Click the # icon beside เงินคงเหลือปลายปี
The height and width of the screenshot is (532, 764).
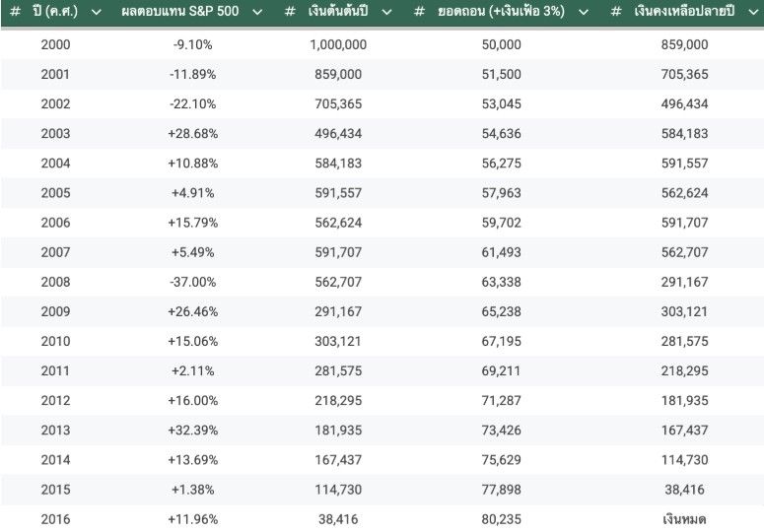tap(616, 12)
